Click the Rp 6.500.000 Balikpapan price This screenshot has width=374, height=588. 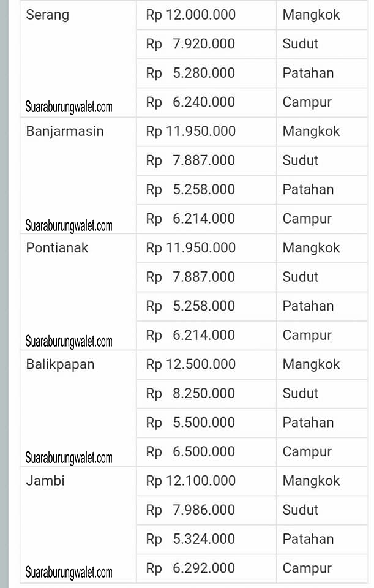tap(191, 451)
